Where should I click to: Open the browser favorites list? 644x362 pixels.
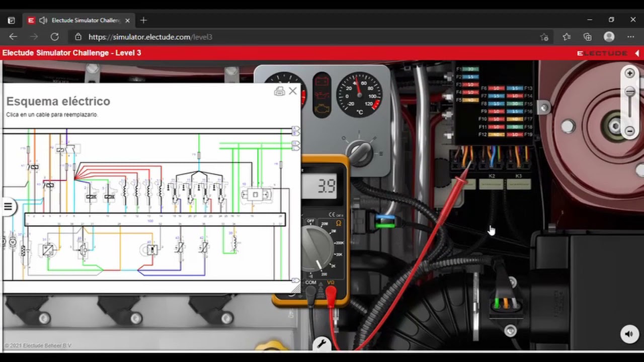567,37
